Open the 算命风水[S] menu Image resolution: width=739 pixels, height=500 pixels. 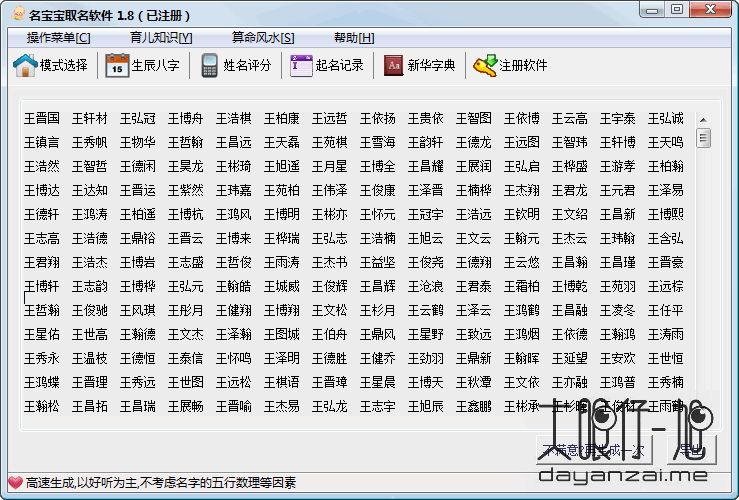(263, 38)
